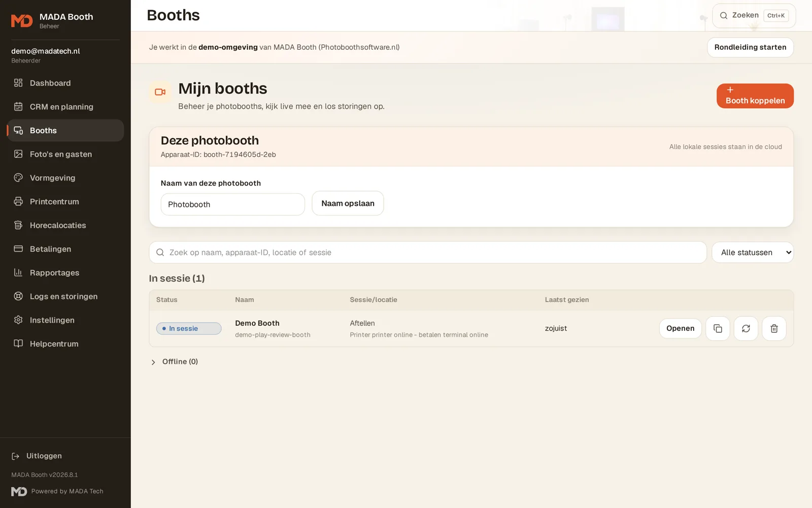The image size is (812, 508).
Task: Click MADA Booth v2026.8.1 version text
Action: pos(45,475)
